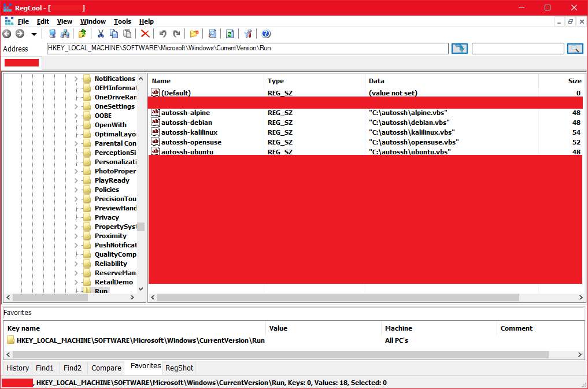Click the blue Help question mark icon
The width and height of the screenshot is (588, 389).
(x=266, y=34)
